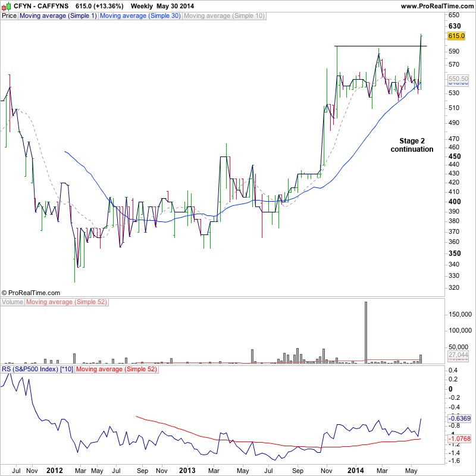Click the bold 450 price axis label
Screen dimensions: 476x476
(455, 156)
